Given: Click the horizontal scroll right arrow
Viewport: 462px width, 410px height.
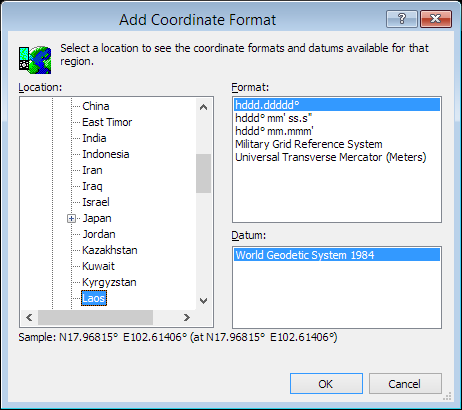Looking at the screenshot, I should [x=187, y=317].
